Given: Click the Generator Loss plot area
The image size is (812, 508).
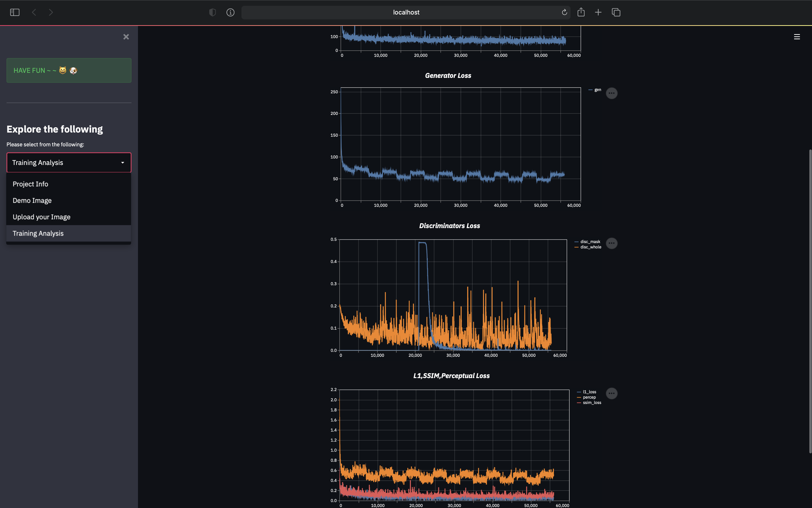Looking at the screenshot, I should pyautogui.click(x=461, y=144).
